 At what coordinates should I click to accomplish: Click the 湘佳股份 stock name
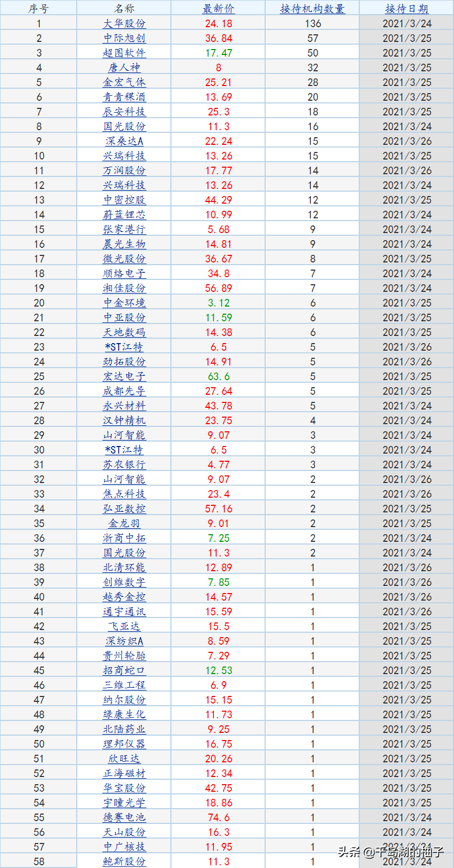(x=124, y=288)
